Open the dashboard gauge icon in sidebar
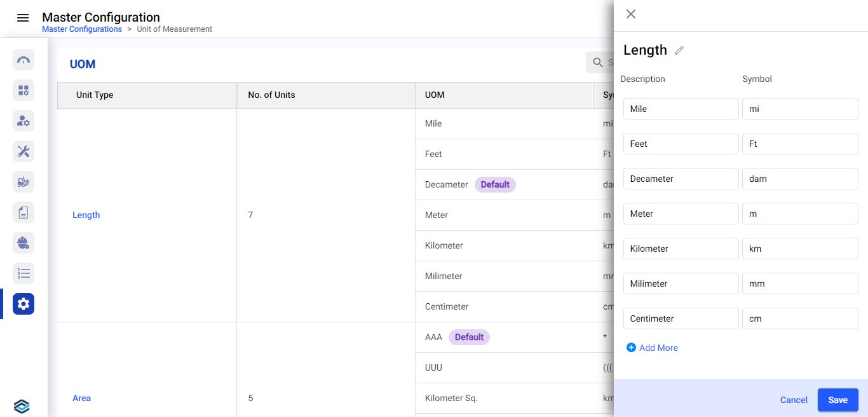 point(24,60)
